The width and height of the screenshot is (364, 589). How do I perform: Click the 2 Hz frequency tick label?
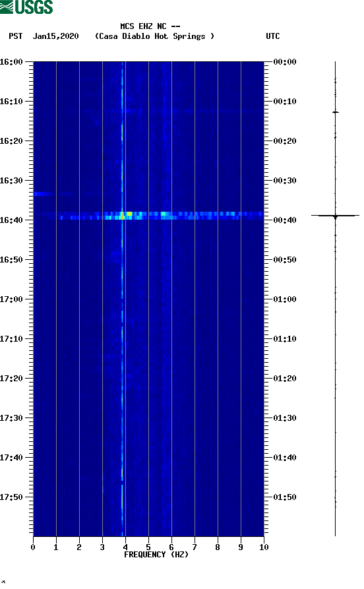click(x=79, y=547)
